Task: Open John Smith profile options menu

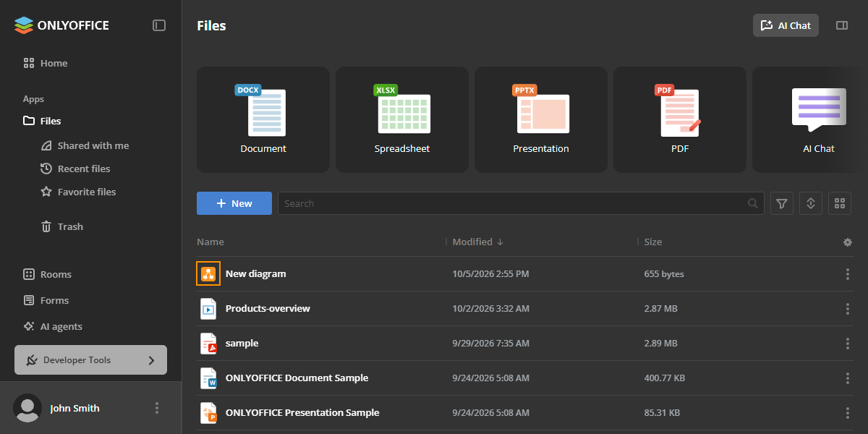Action: pos(157,408)
